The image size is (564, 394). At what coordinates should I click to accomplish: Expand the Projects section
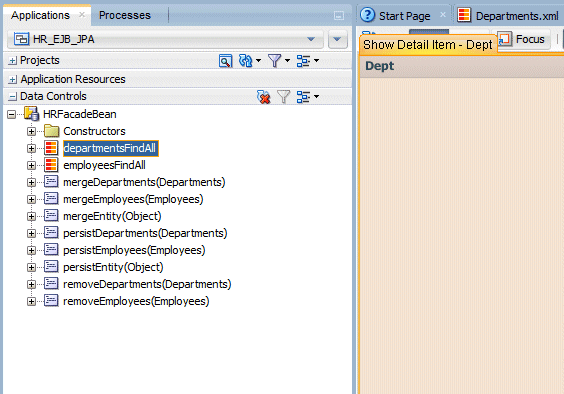(x=12, y=60)
